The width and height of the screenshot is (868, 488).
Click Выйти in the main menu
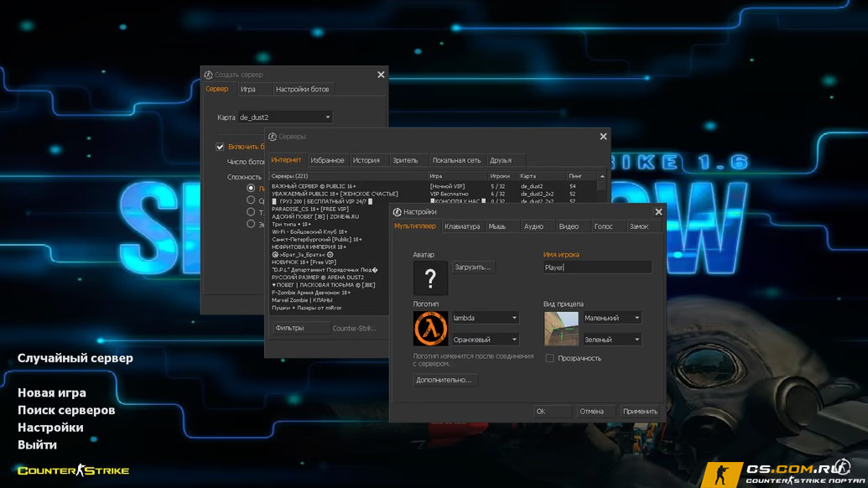pyautogui.click(x=37, y=445)
